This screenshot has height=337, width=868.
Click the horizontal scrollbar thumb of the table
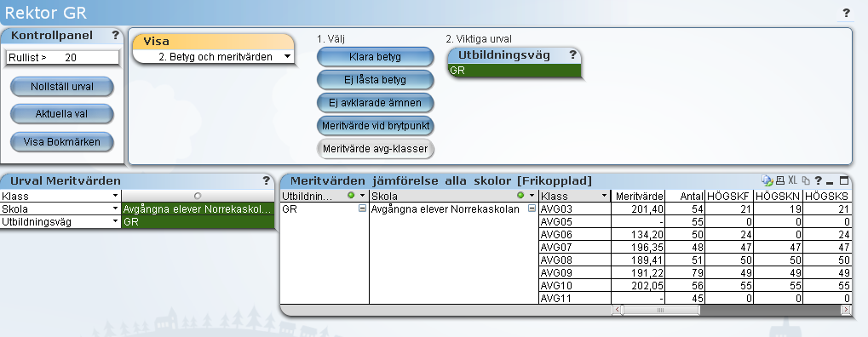coord(660,310)
